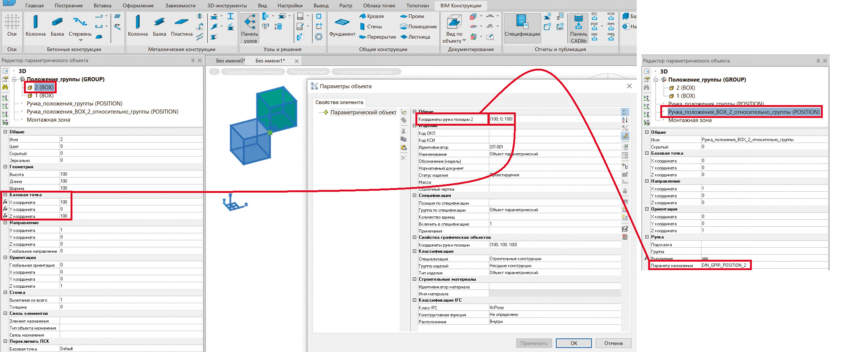Click the Применить button
The image size is (868, 352).
tap(534, 343)
